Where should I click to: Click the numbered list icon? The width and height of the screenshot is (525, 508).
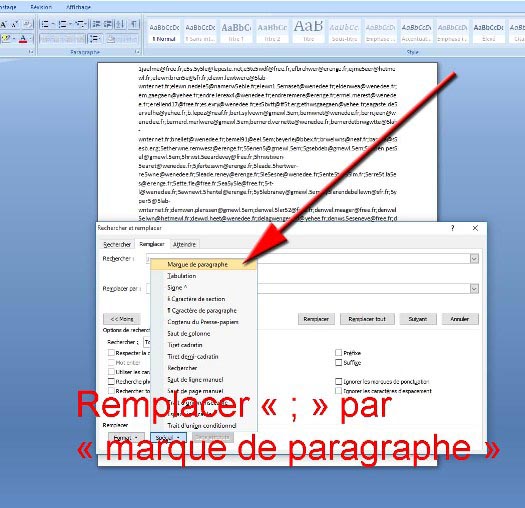tap(64, 24)
